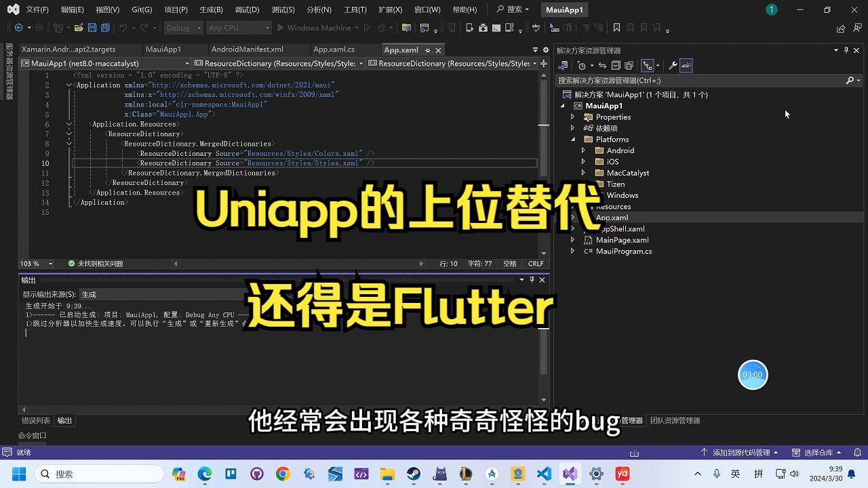Screen dimensions: 868x488
Task: Open the 工具(T) menu
Action: (x=355, y=9)
